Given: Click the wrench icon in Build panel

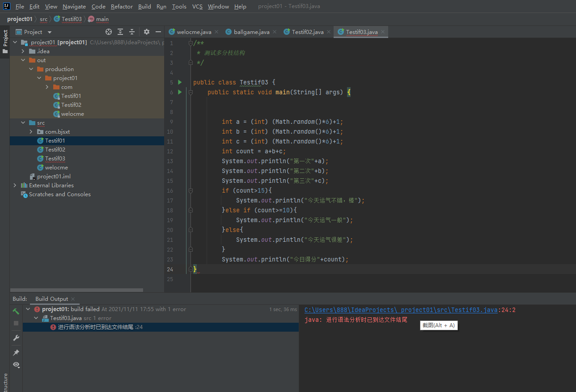Looking at the screenshot, I should [16, 338].
